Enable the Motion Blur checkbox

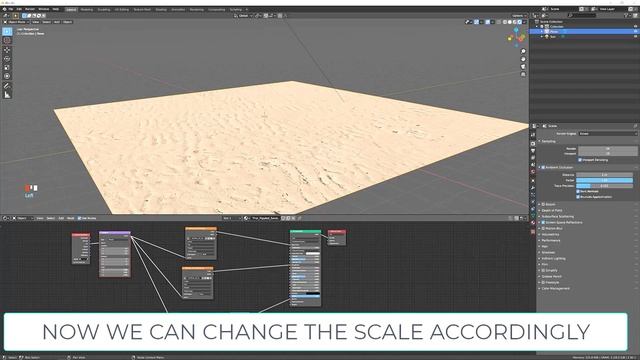[543, 229]
